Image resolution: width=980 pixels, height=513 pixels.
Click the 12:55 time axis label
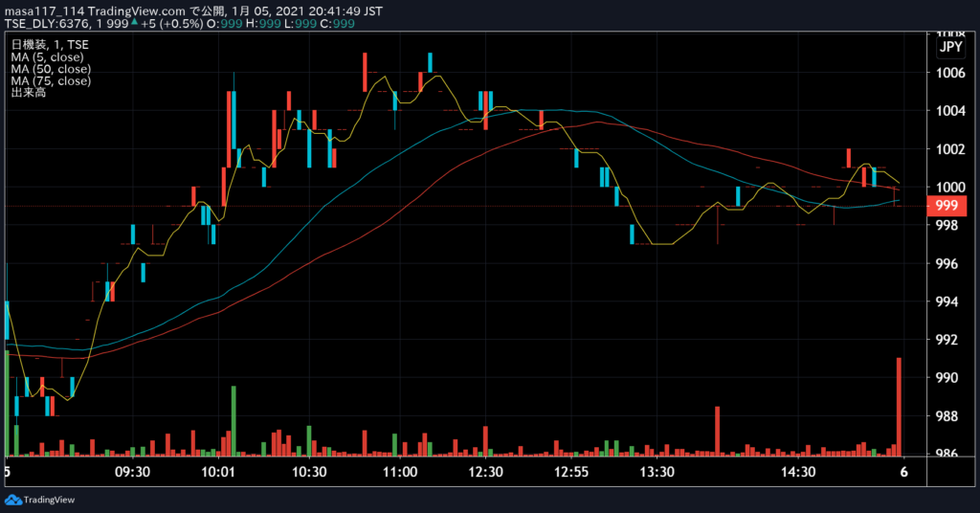click(x=571, y=472)
